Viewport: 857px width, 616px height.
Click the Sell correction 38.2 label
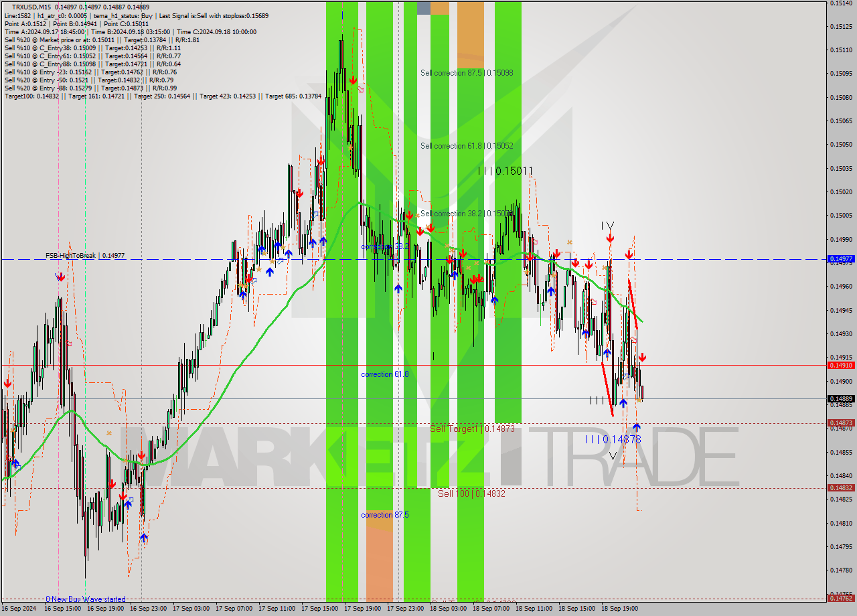pos(467,214)
